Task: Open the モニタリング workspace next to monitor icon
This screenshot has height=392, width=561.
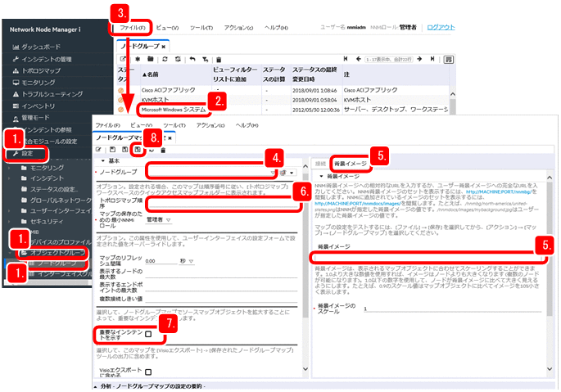Action: (x=34, y=83)
